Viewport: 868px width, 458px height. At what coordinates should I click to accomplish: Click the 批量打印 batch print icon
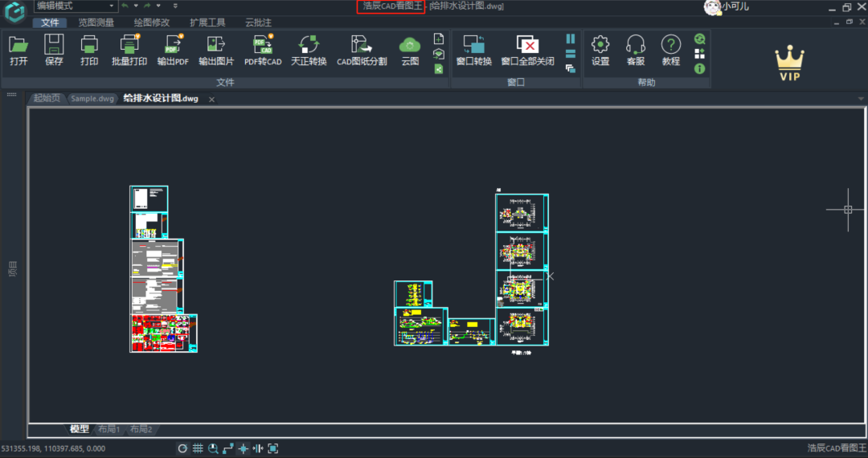tap(129, 51)
